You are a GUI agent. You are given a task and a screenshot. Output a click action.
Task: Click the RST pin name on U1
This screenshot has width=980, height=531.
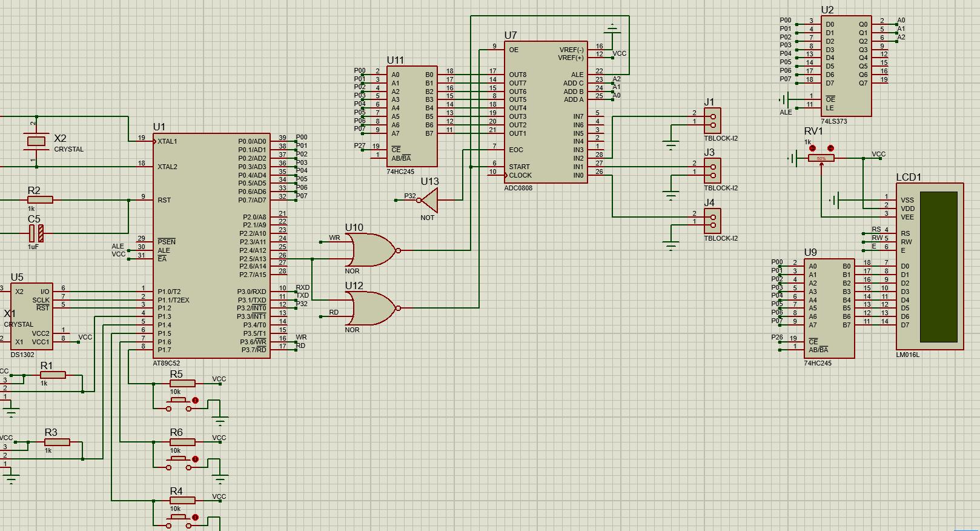[x=164, y=200]
